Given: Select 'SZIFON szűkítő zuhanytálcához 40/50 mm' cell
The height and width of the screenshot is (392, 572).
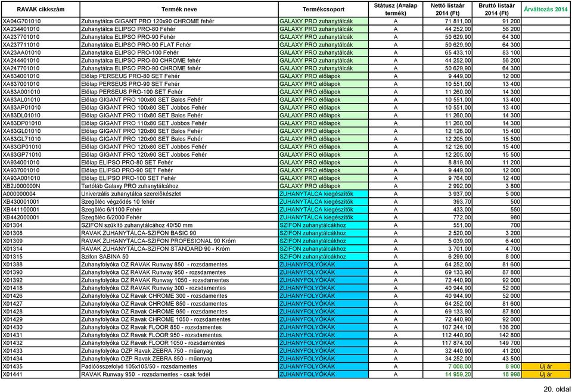Looking at the screenshot, I should point(179,225).
